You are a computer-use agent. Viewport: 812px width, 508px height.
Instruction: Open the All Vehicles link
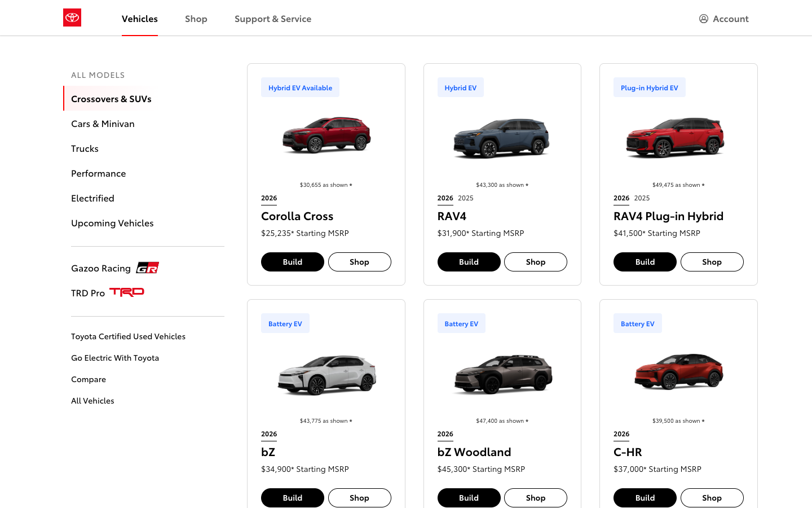click(92, 401)
